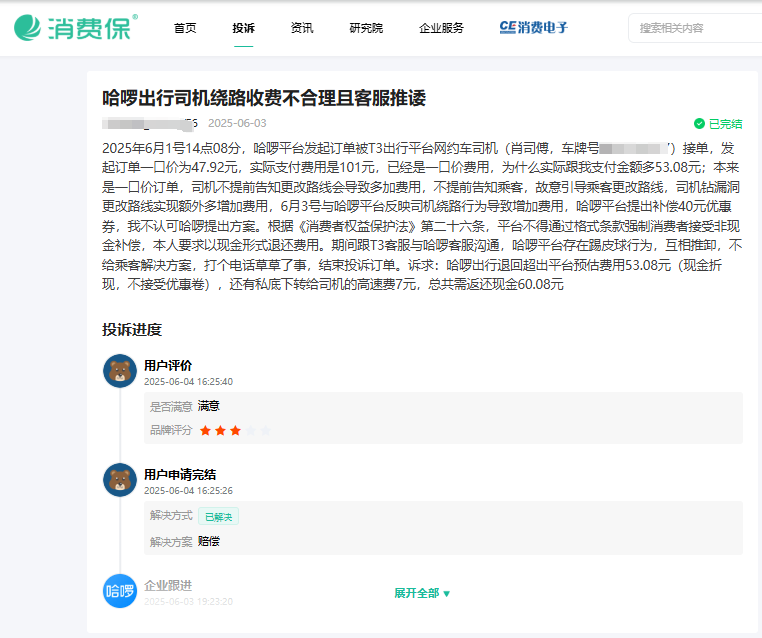Click the 赔偿 resolution value
The height and width of the screenshot is (638, 762).
[209, 541]
